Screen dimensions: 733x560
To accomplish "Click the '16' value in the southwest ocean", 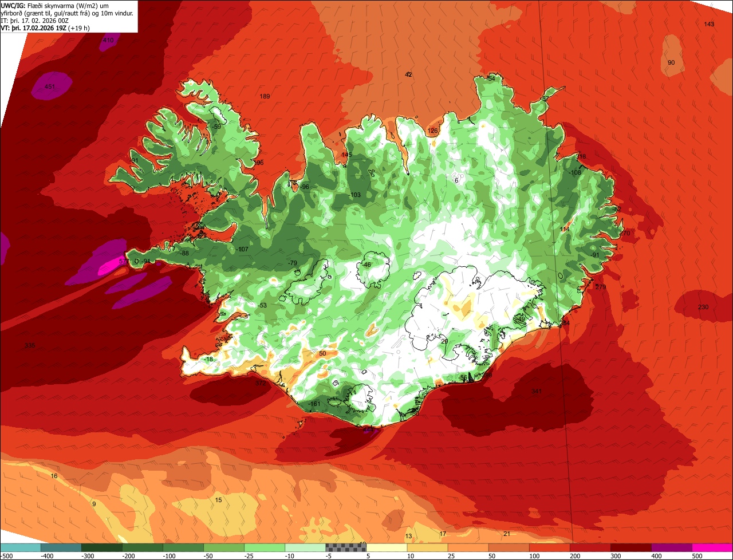I will point(54,476).
